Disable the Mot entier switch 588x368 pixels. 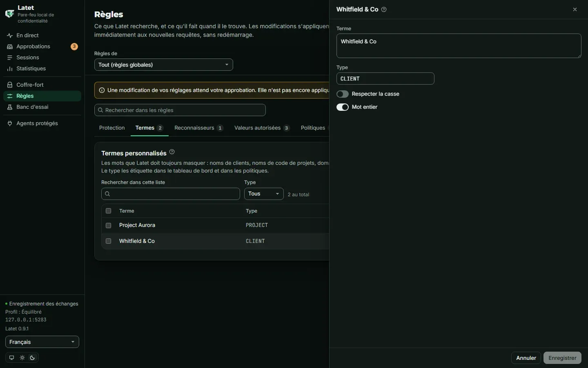click(x=343, y=107)
